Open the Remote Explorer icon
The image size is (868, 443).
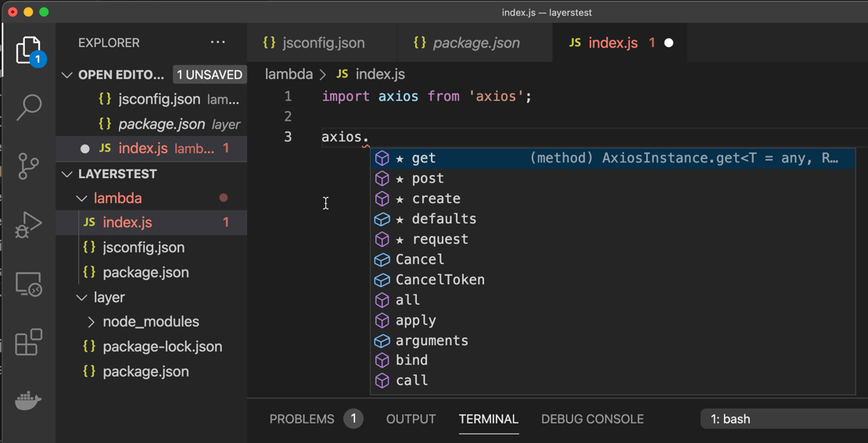coord(29,284)
